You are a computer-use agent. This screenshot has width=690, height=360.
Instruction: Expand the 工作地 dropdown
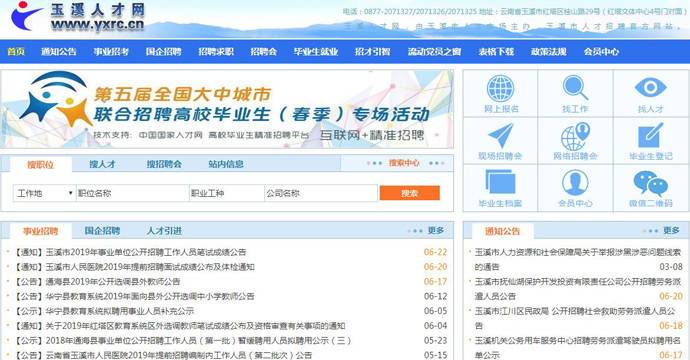pyautogui.click(x=44, y=193)
